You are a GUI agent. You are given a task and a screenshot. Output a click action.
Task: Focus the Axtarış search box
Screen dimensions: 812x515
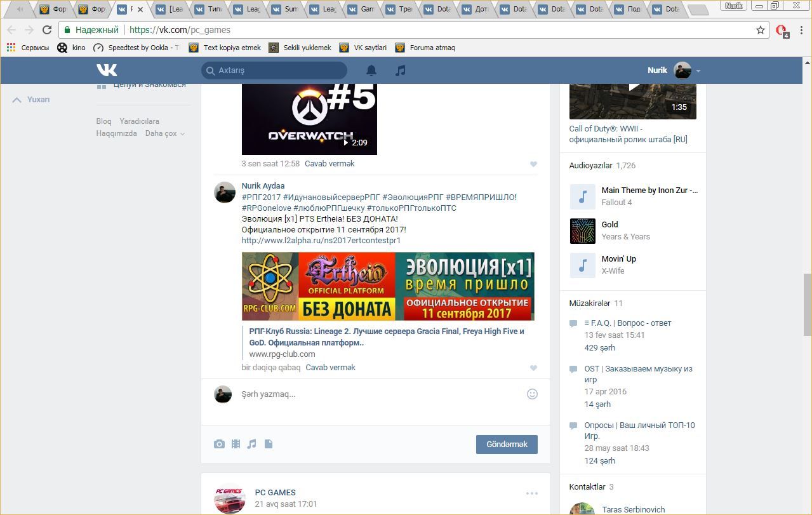(x=274, y=70)
